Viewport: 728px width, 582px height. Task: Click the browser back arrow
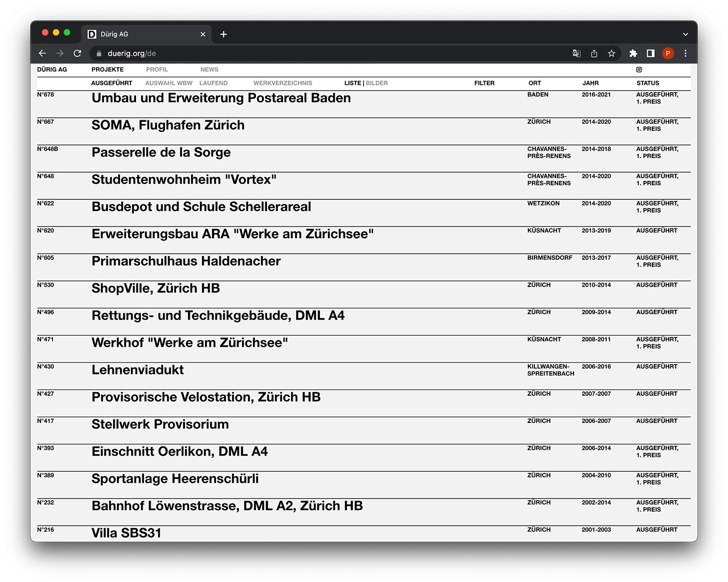click(x=43, y=53)
